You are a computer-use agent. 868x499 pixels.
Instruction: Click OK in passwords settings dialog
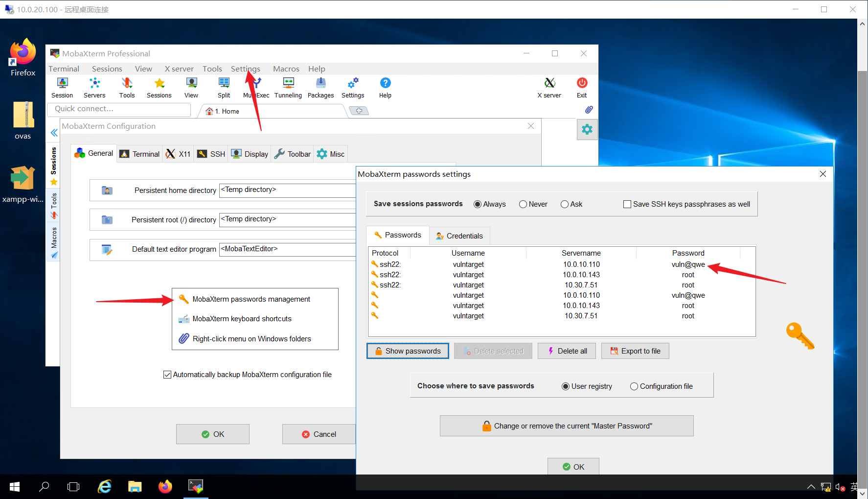pyautogui.click(x=573, y=467)
